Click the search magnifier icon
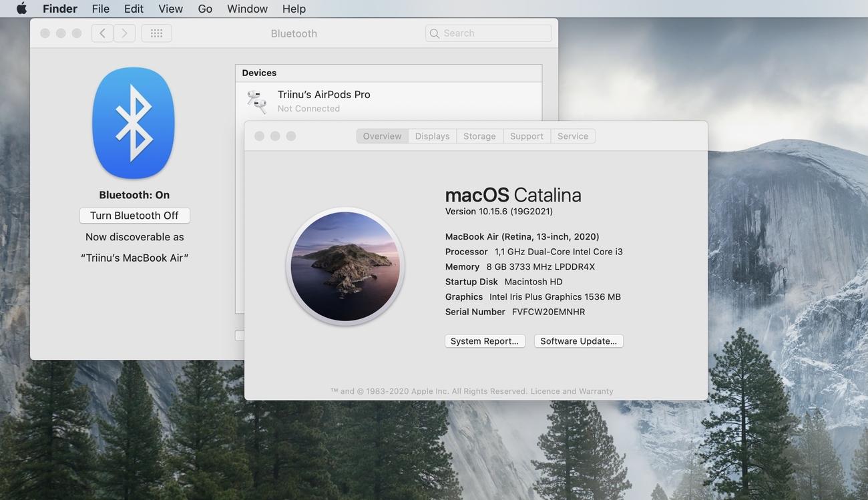Image resolution: width=868 pixels, height=500 pixels. point(435,33)
